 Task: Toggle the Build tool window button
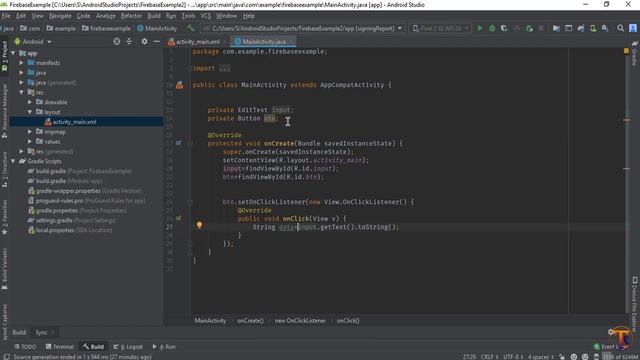point(93,347)
